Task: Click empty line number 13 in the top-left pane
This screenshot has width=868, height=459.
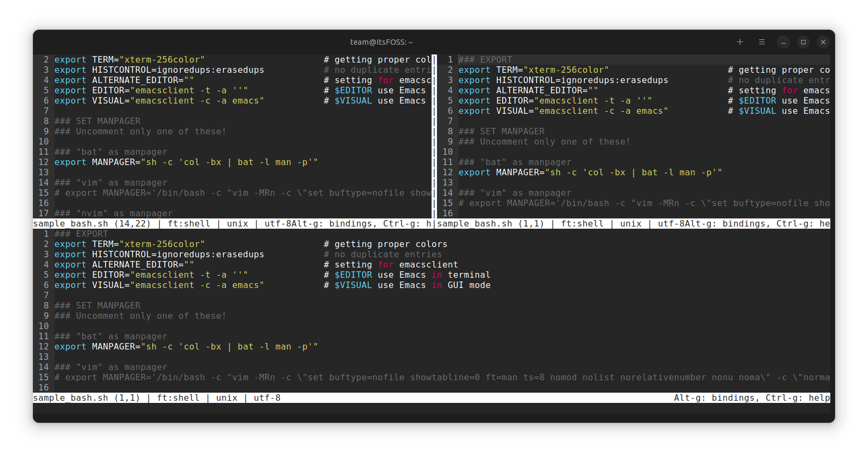Action: [44, 173]
